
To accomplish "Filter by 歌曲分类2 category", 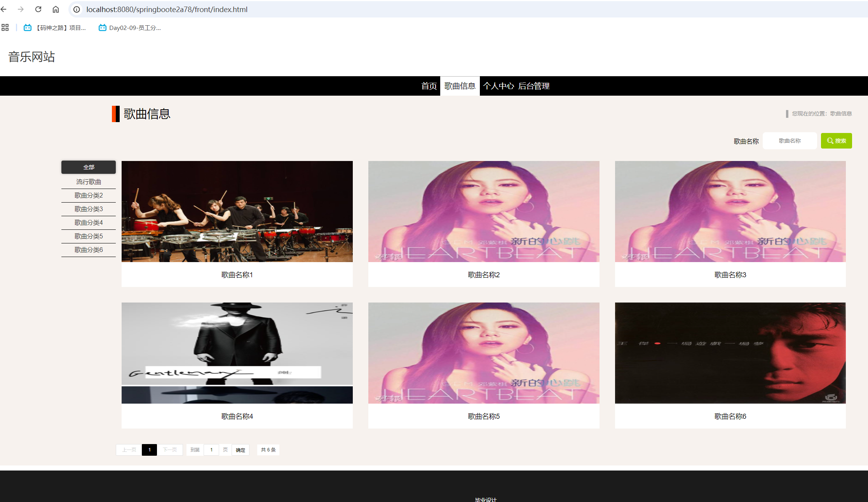I will [x=89, y=196].
